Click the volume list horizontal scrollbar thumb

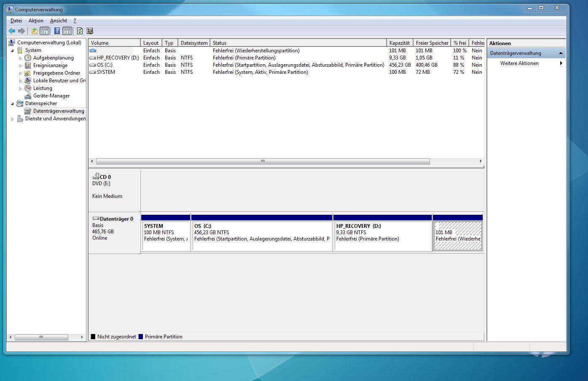pos(263,161)
